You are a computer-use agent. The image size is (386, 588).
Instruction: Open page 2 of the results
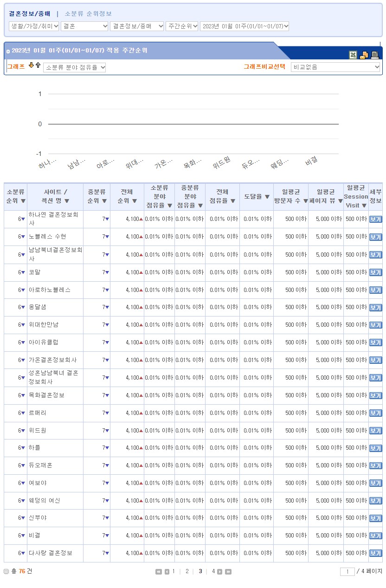click(187, 571)
